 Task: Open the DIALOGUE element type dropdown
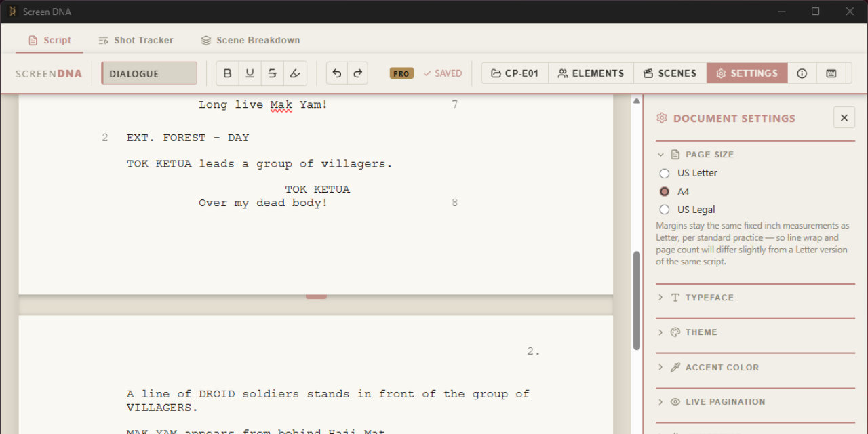[149, 73]
